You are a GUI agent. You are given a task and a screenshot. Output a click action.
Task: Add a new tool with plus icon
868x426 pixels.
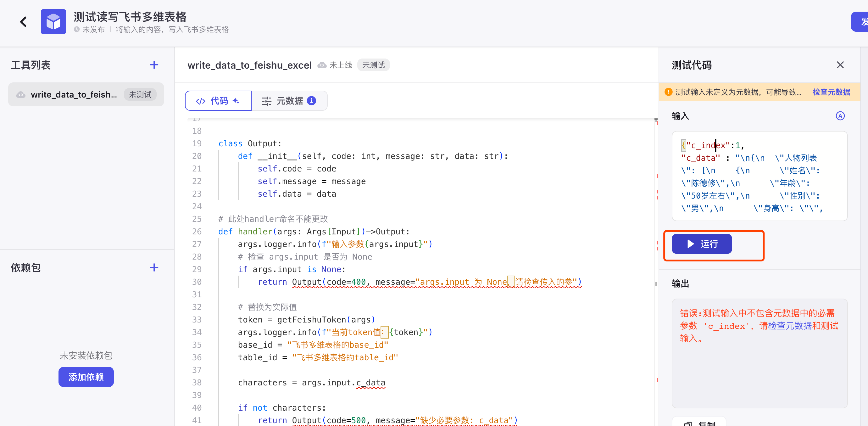coord(154,65)
